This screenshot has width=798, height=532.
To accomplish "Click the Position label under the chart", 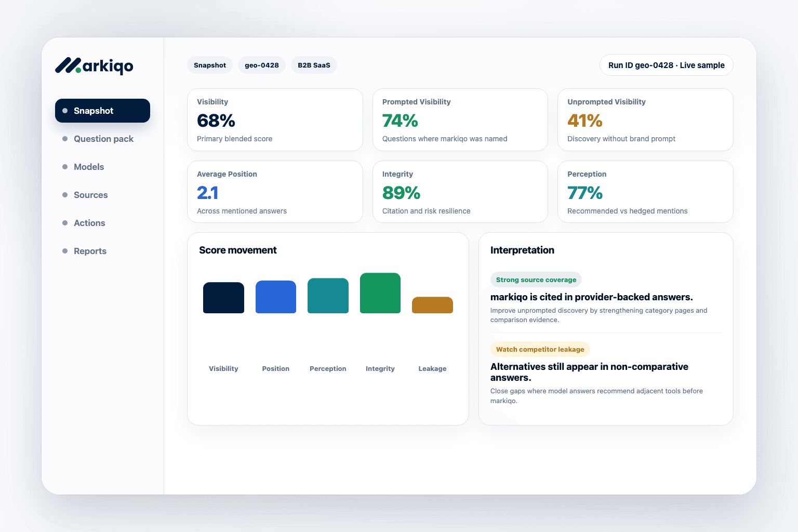I will [276, 368].
